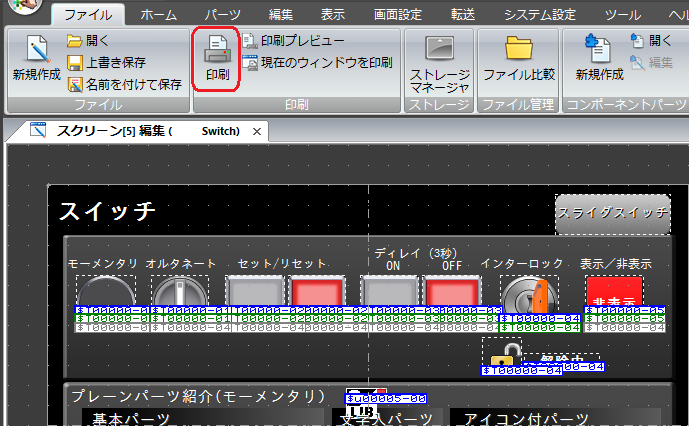The image size is (689, 426).
Task: Launch the ファイル比較 (File Compare) tool
Action: coord(518,60)
